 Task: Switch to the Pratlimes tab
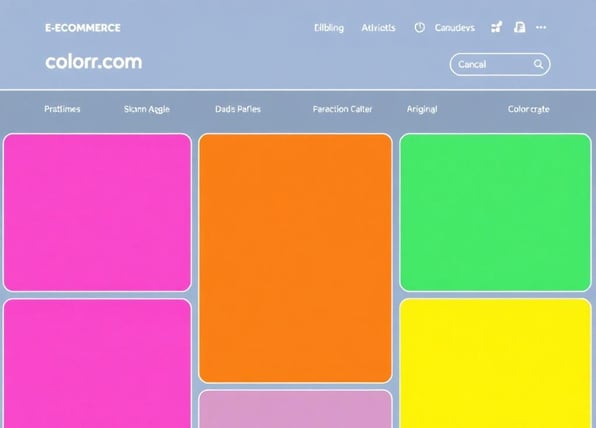click(62, 109)
